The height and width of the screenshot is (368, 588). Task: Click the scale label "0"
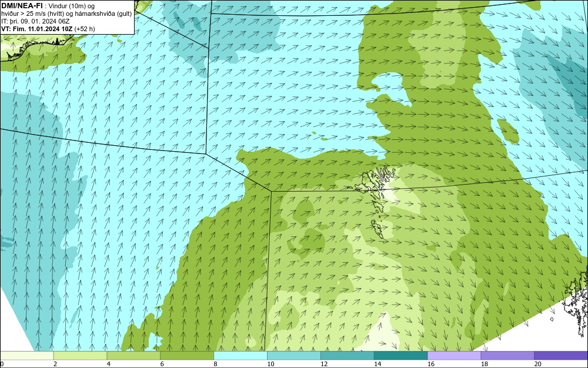tap(2, 364)
